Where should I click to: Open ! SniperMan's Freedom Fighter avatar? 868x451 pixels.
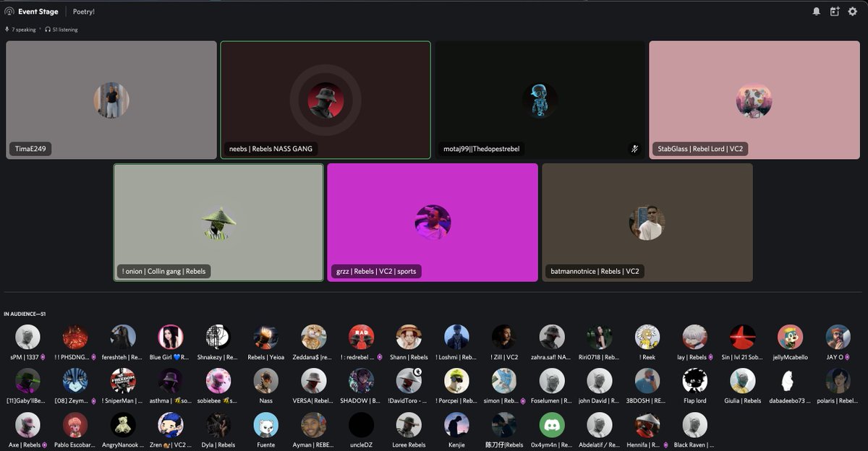pyautogui.click(x=123, y=381)
